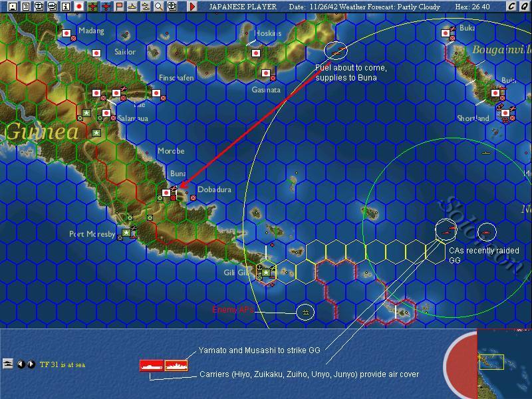
Task: Click the single ship toolbar icon
Action: point(132,6)
